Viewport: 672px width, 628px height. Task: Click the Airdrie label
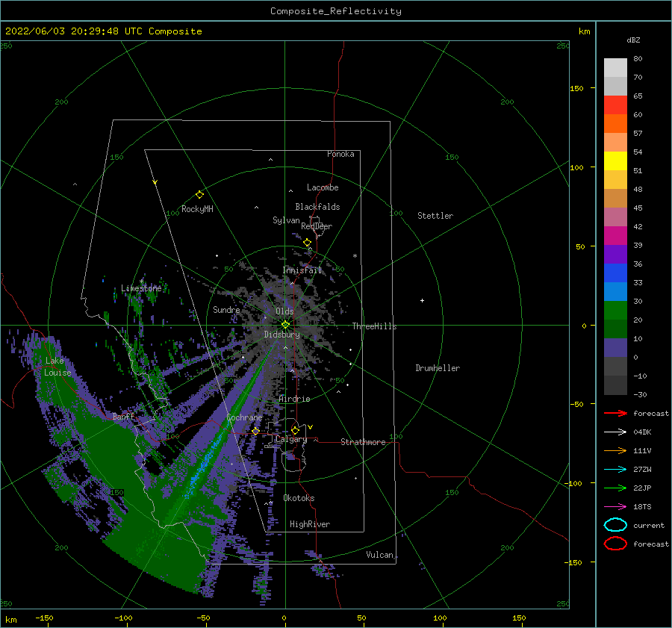point(294,399)
